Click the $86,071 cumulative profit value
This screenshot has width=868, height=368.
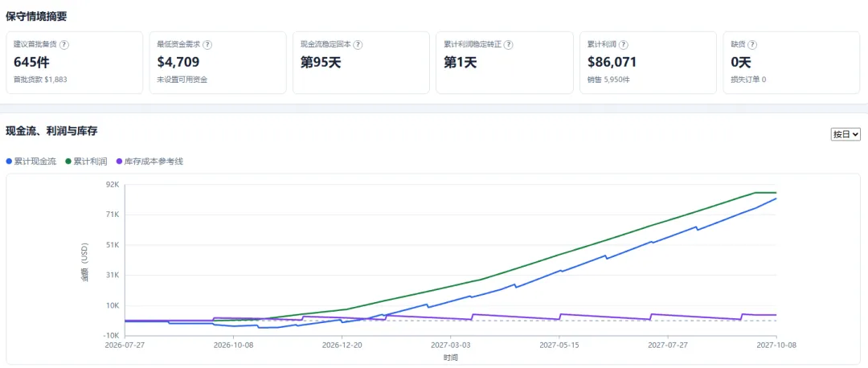coord(612,62)
